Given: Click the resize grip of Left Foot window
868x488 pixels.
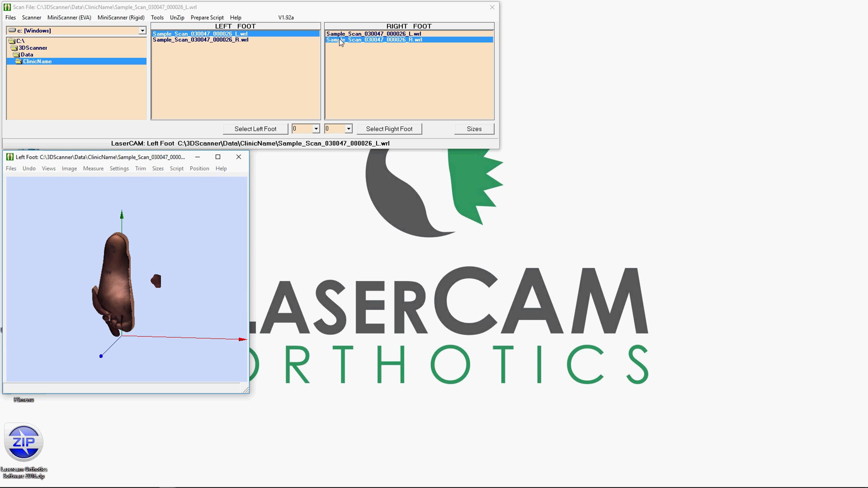Looking at the screenshot, I should click(246, 390).
